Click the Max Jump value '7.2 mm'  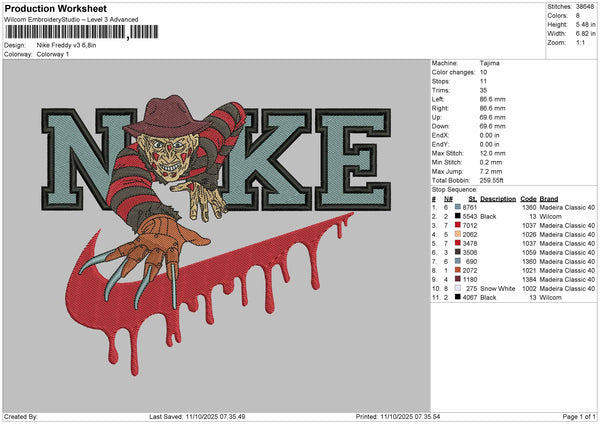pyautogui.click(x=491, y=171)
